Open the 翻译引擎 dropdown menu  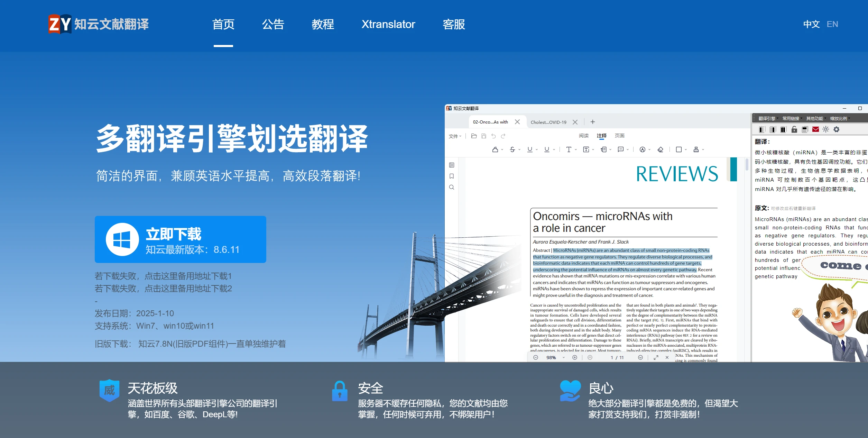[767, 118]
